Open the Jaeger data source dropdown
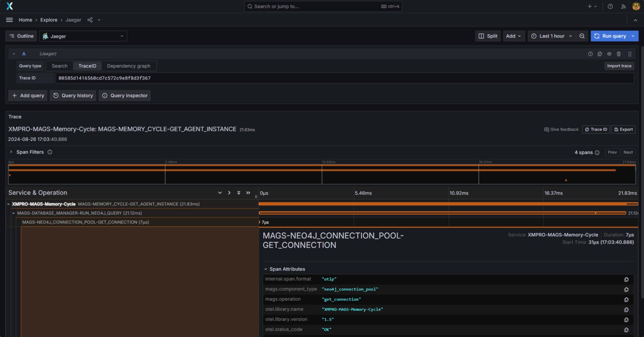 pos(83,36)
